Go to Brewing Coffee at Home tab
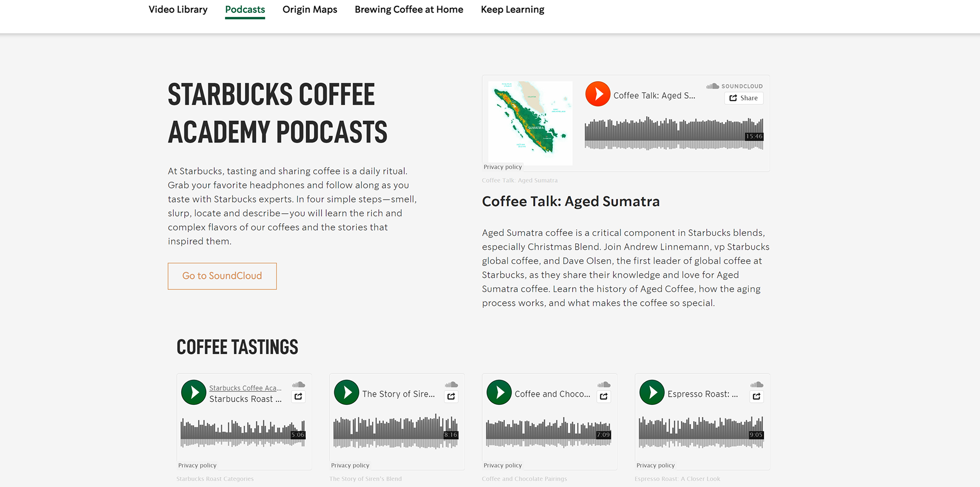This screenshot has width=980, height=487. 409,10
